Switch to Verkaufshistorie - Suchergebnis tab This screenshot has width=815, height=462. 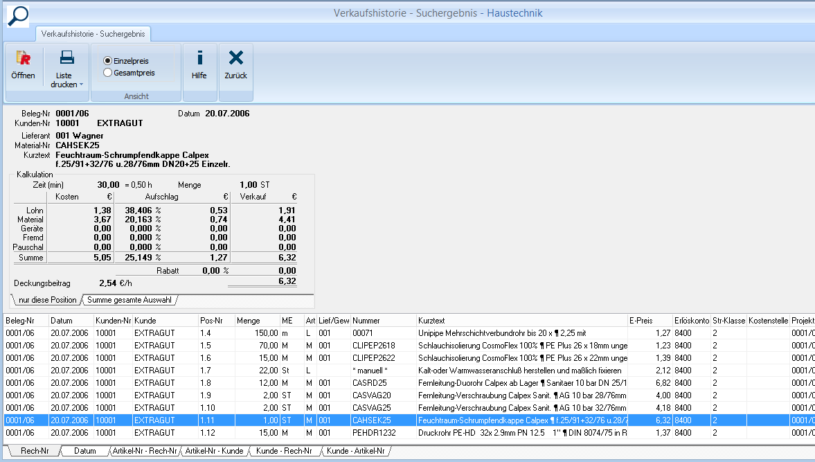[x=93, y=34]
